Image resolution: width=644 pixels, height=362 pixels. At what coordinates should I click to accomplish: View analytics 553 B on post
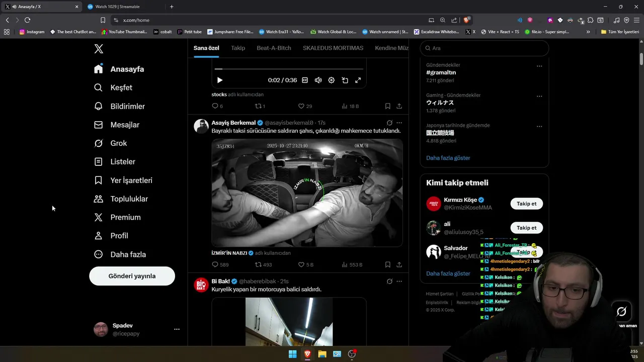[352, 264]
